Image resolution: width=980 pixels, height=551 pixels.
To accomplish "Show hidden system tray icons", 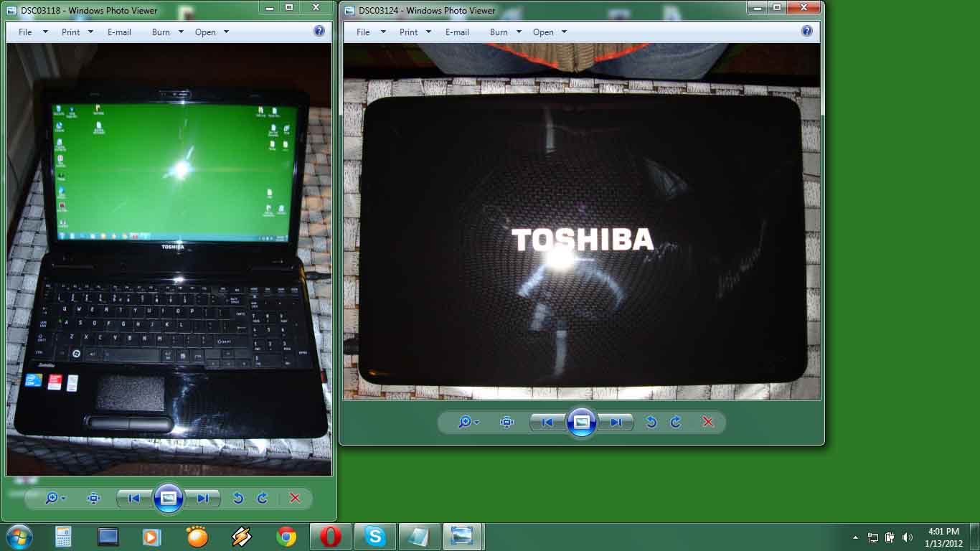I will 855,537.
